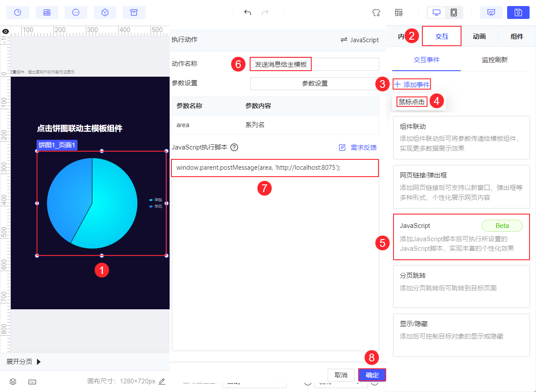The height and width of the screenshot is (392, 536).
Task: Switch to the 动画 tab
Action: coord(479,37)
